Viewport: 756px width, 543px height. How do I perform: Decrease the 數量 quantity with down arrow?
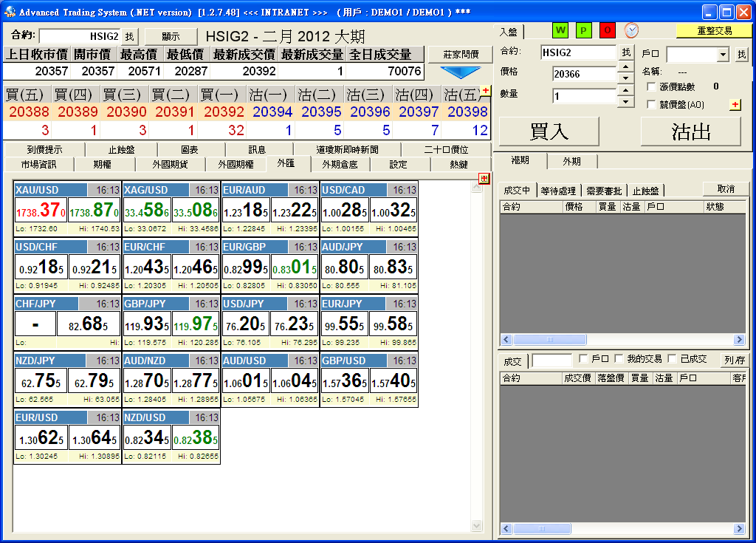pos(625,101)
